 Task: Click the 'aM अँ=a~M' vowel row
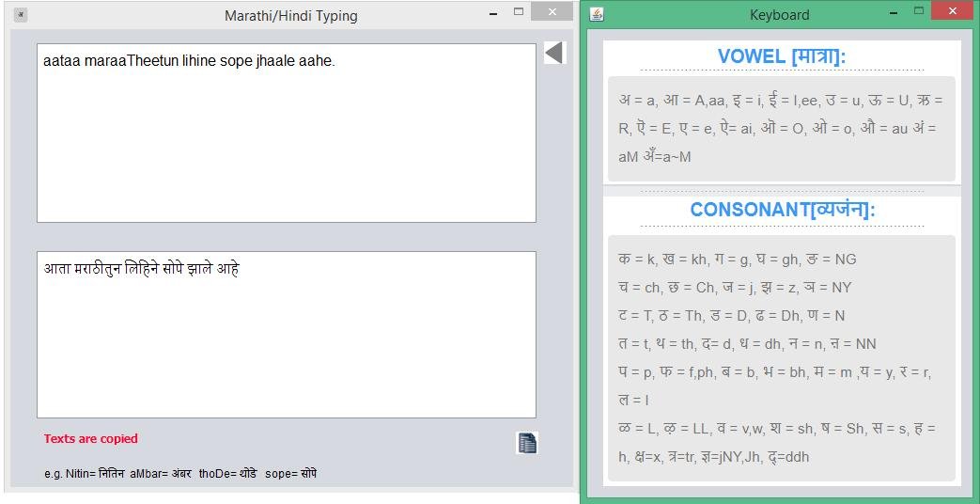pyautogui.click(x=654, y=156)
